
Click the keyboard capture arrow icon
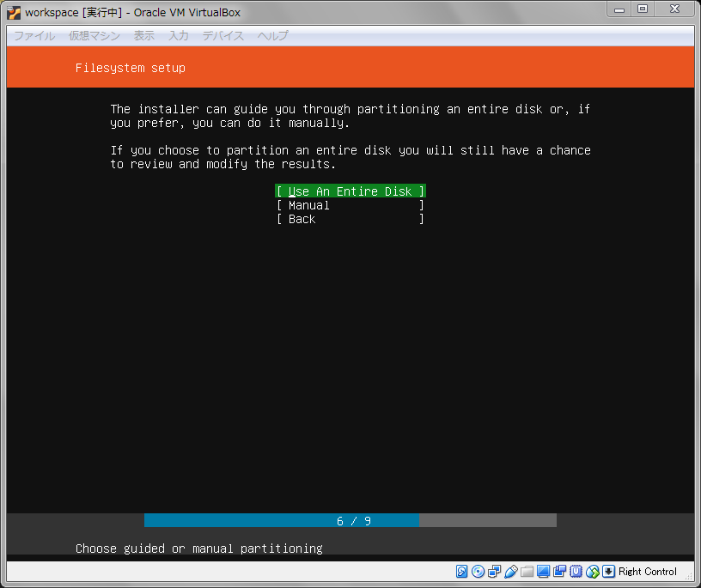608,572
